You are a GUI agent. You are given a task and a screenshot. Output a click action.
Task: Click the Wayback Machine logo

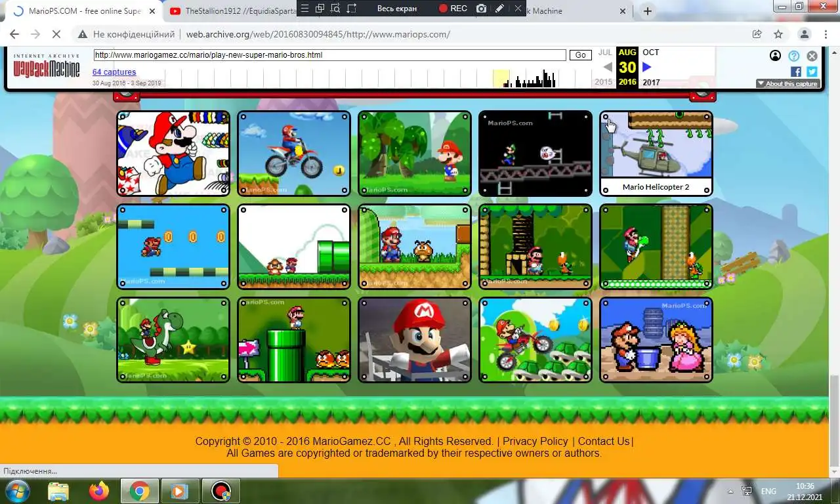tap(47, 66)
